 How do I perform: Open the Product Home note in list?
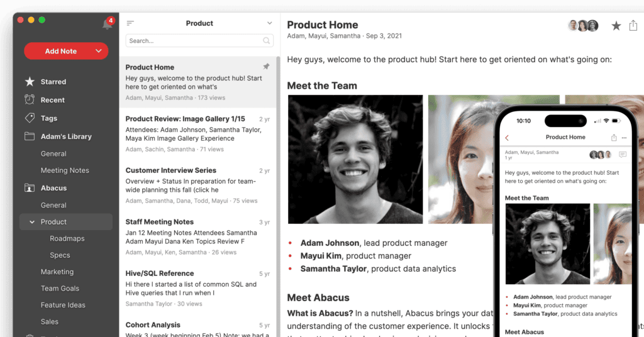pos(197,82)
